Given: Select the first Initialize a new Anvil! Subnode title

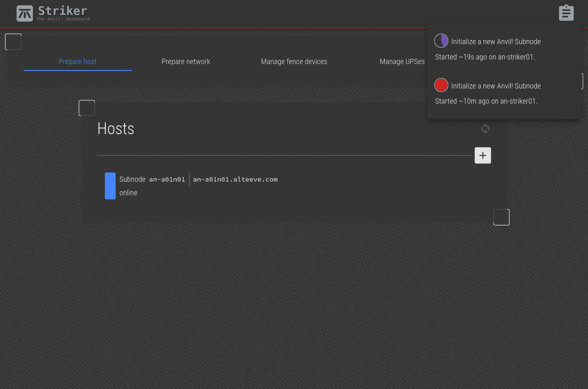Looking at the screenshot, I should tap(496, 42).
